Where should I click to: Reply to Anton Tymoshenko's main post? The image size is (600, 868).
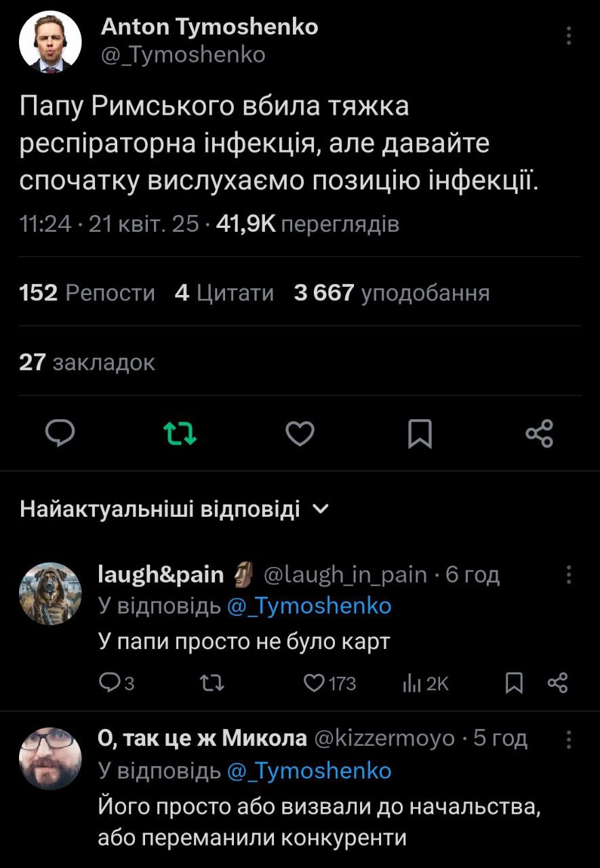click(x=60, y=434)
